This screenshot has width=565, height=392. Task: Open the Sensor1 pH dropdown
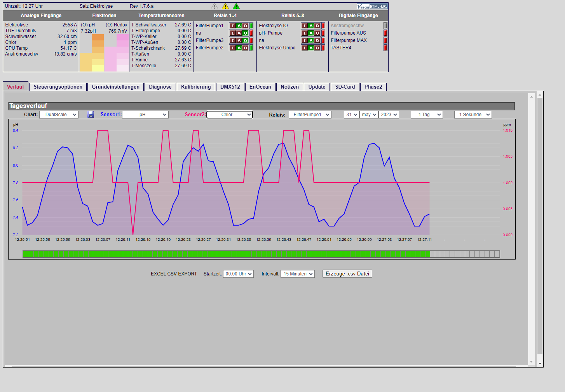pos(145,115)
